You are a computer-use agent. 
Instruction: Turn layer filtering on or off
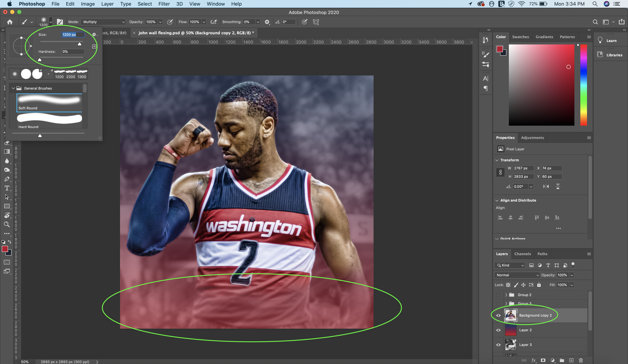click(573, 265)
